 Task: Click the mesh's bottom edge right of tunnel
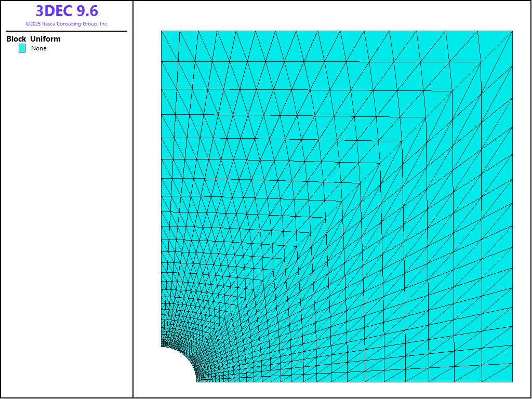pyautogui.click(x=353, y=382)
